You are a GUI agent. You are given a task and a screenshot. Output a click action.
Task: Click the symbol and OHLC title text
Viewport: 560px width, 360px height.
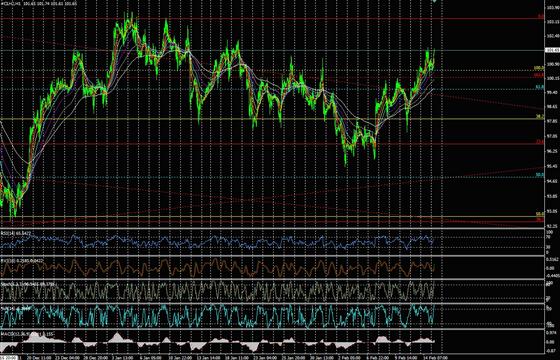point(39,3)
